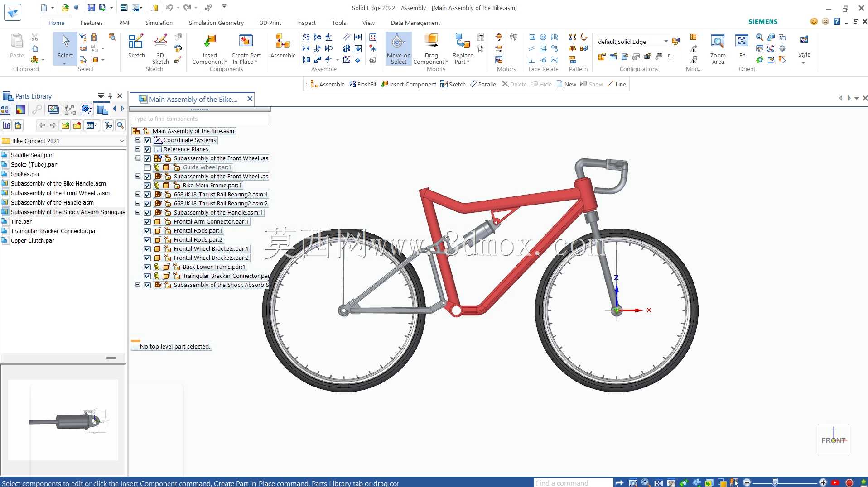Click the Find a command search box
Image resolution: width=868 pixels, height=487 pixels.
tap(574, 483)
